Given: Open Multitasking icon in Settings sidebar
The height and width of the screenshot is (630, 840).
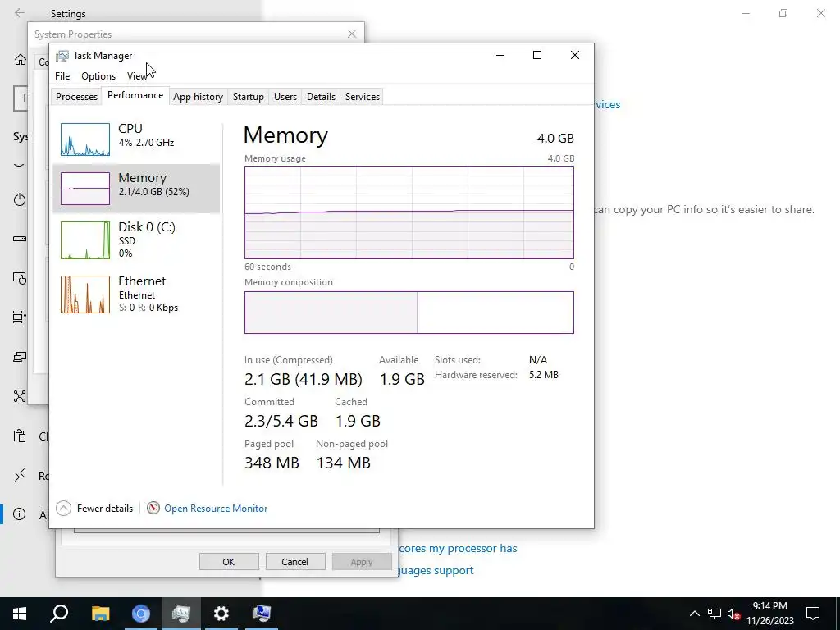Looking at the screenshot, I should [20, 317].
